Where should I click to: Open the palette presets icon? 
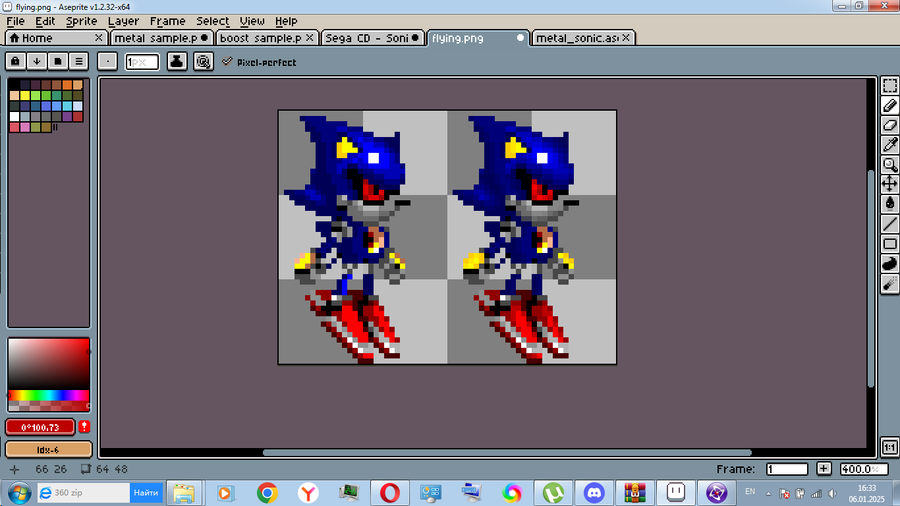click(57, 61)
